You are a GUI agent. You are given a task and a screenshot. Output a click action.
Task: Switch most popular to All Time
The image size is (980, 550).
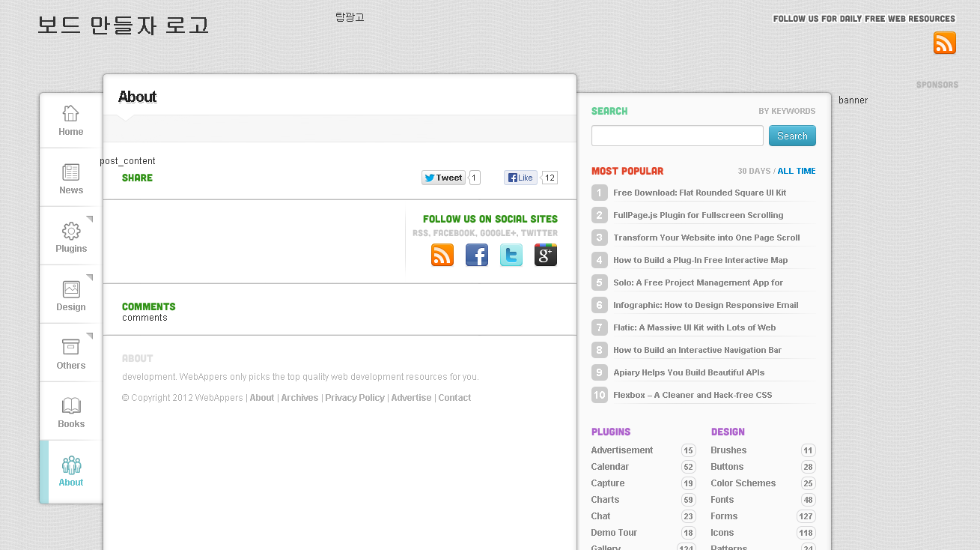[797, 171]
